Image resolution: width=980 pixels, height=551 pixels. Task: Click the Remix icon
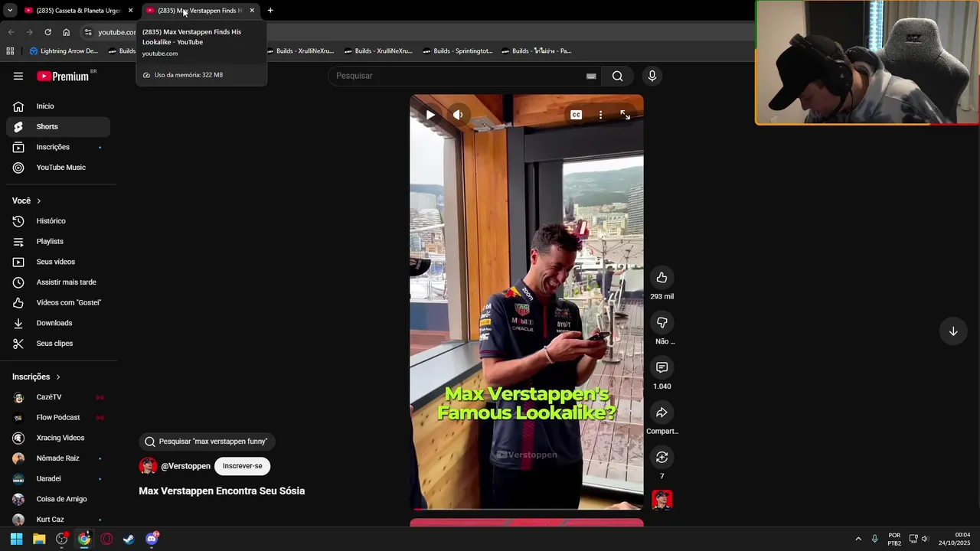pos(662,457)
